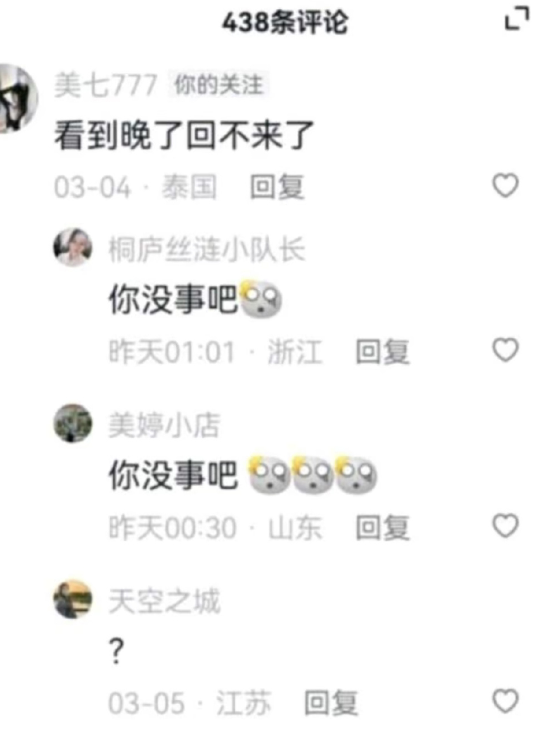The width and height of the screenshot is (560, 745).
Task: Select comment text 看到晚了回不来了
Action: coord(184,135)
